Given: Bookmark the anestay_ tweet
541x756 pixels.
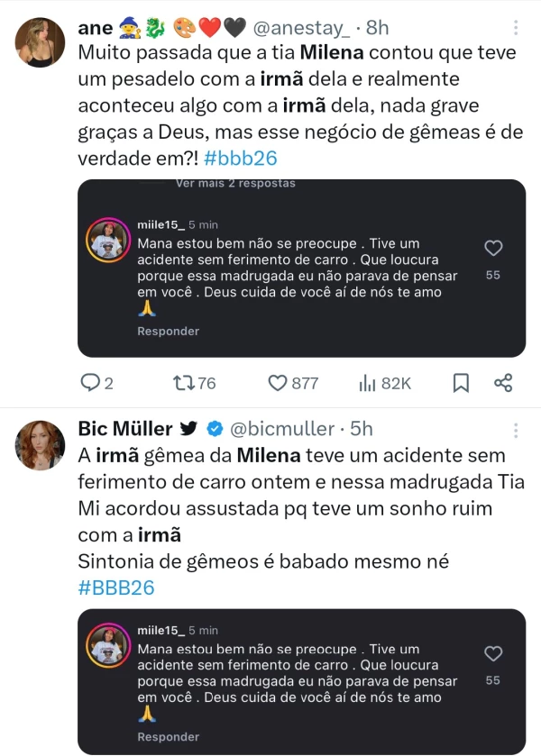Looking at the screenshot, I should (461, 383).
